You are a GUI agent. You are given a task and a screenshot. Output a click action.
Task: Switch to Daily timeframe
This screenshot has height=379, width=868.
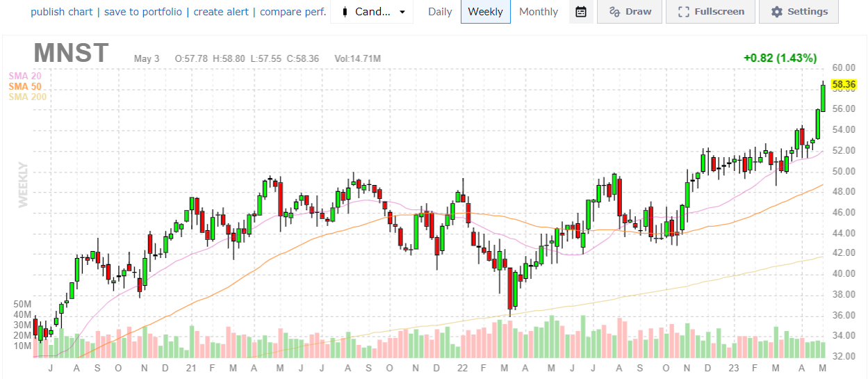[440, 12]
